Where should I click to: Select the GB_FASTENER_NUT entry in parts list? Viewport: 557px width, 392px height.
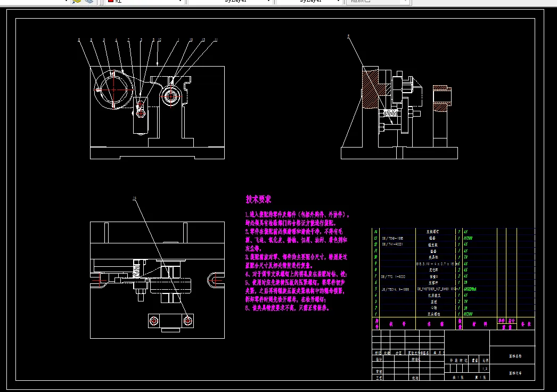(x=436, y=289)
